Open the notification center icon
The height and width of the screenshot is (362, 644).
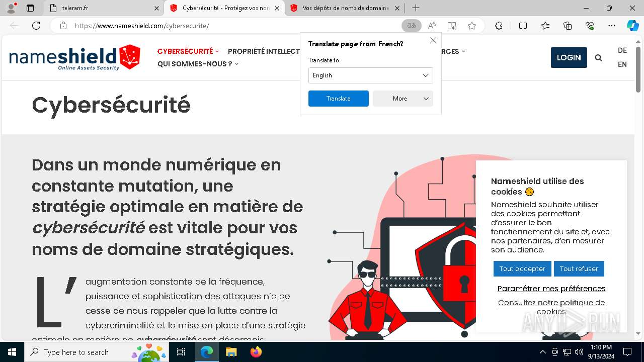627,352
